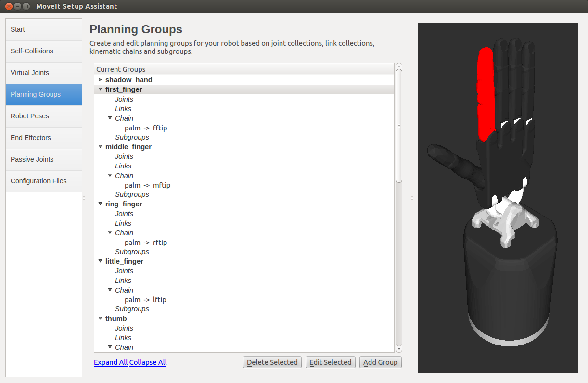Select Links under little_finger
The width and height of the screenshot is (588, 383).
[123, 281]
